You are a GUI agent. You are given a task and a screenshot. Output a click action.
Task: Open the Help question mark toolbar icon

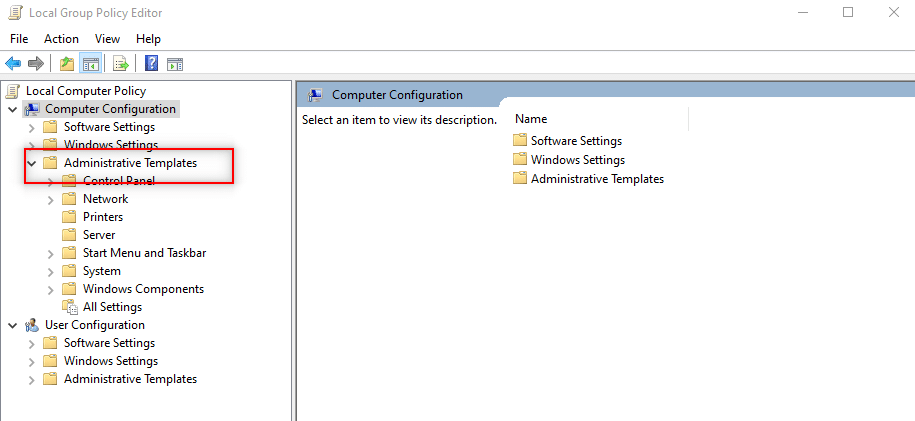[x=151, y=64]
